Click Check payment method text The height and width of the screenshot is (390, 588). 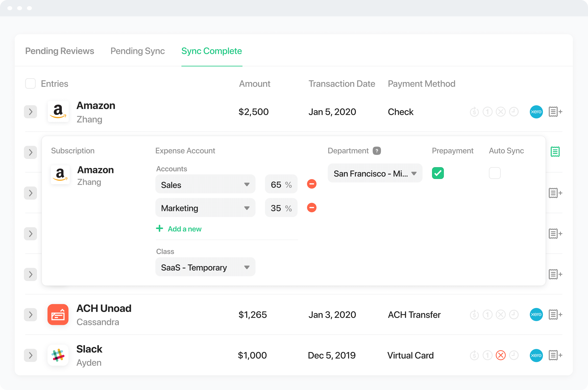click(x=400, y=112)
